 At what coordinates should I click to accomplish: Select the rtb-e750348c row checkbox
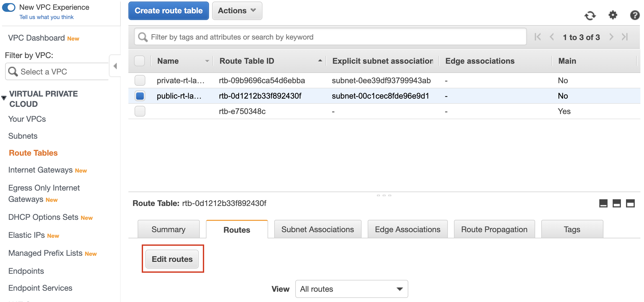140,111
